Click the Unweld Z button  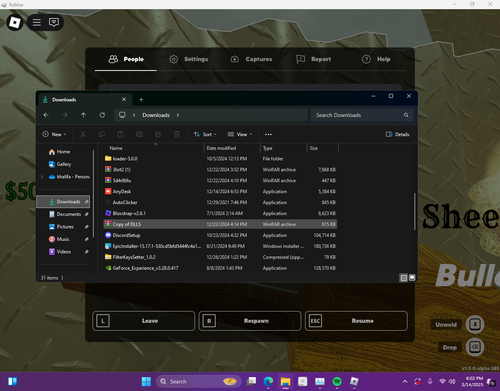[475, 324]
